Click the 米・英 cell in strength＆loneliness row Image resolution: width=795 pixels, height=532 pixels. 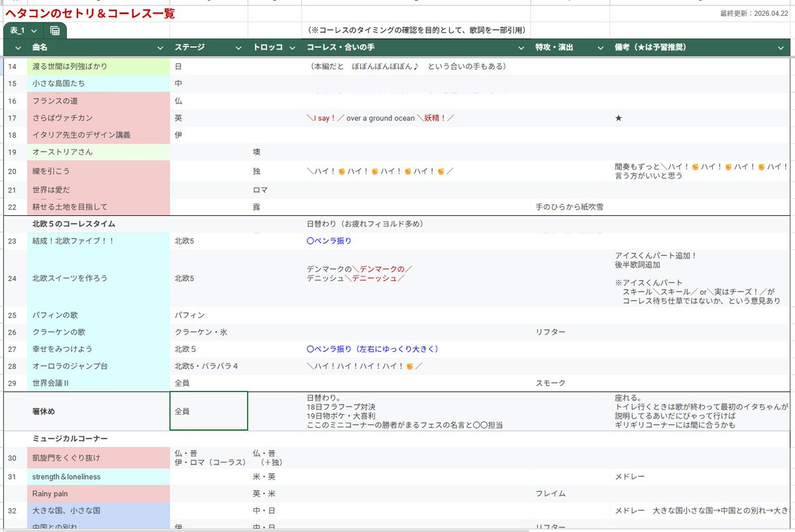point(275,477)
